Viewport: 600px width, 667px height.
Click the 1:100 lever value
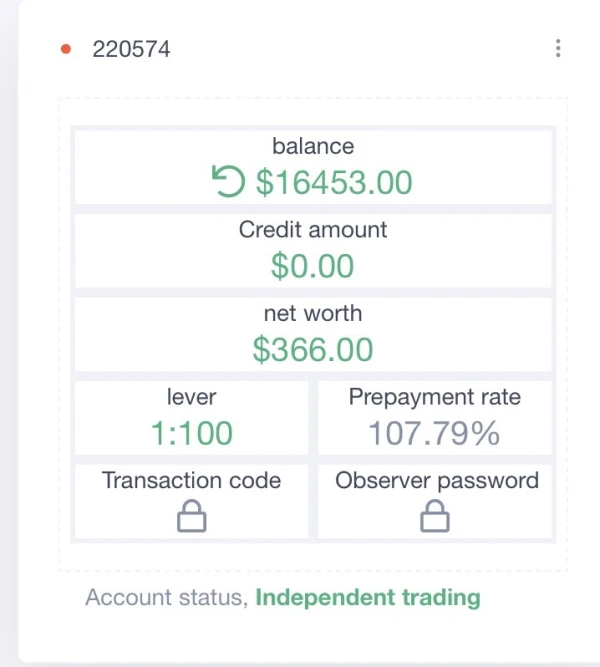[191, 433]
